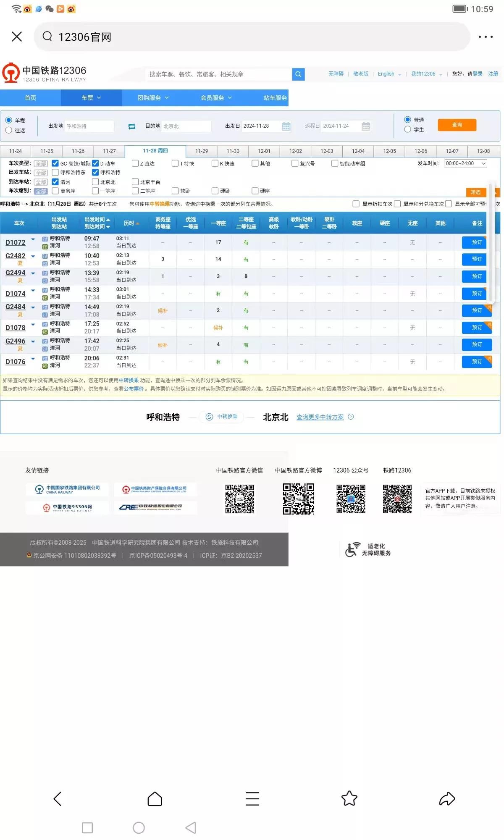Swap departure and destination stations icon

click(132, 126)
